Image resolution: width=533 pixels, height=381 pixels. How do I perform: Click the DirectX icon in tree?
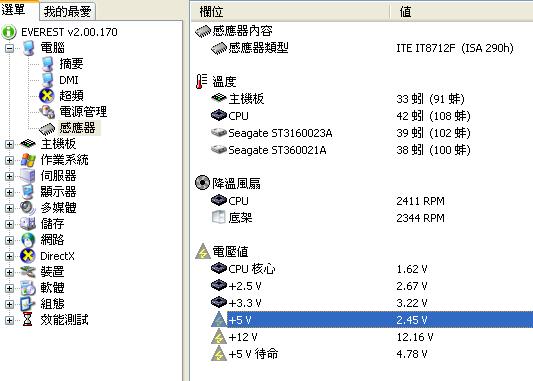28,256
